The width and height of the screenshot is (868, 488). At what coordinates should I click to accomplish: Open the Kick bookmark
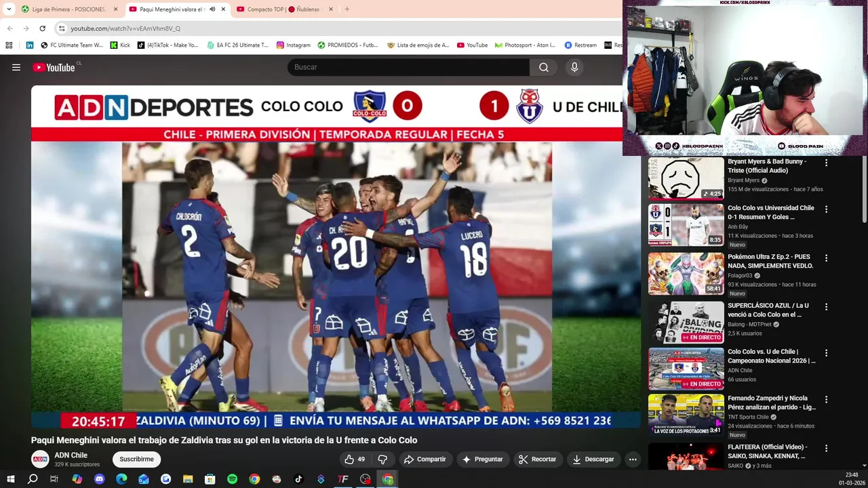[x=121, y=45]
